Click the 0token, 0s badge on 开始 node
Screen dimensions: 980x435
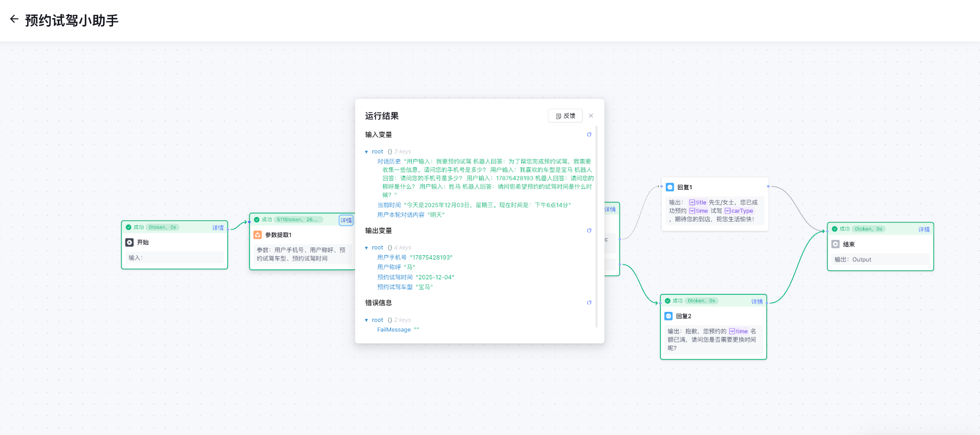tap(162, 227)
